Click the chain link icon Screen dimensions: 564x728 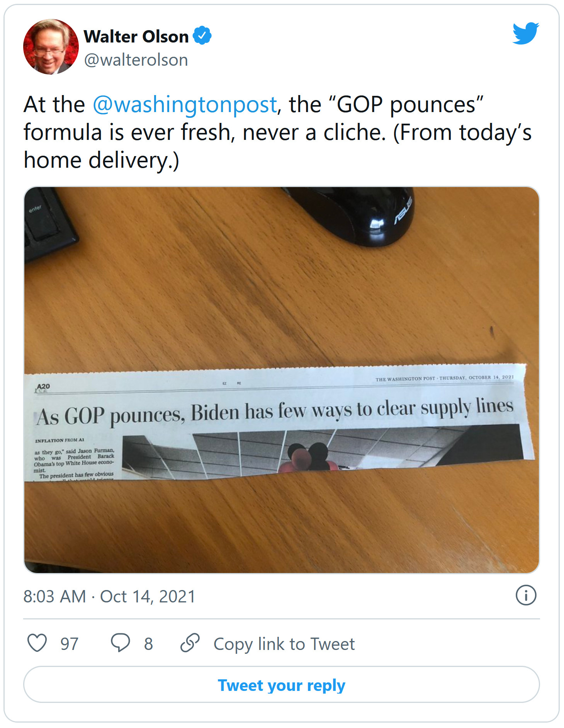coord(190,643)
